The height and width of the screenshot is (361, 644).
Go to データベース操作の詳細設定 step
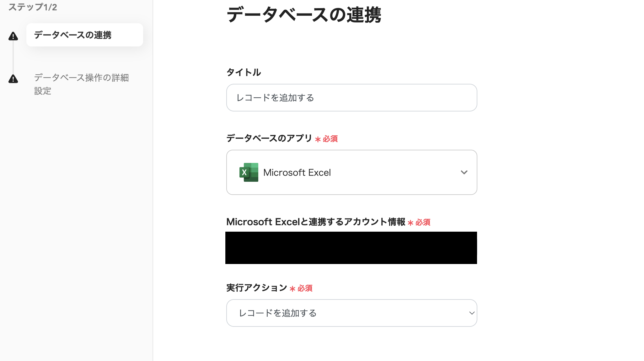point(81,84)
